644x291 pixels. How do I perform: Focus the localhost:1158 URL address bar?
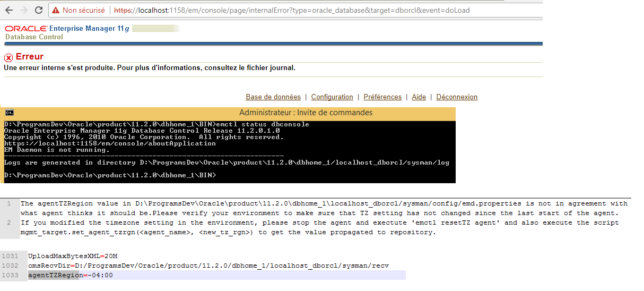click(x=292, y=10)
